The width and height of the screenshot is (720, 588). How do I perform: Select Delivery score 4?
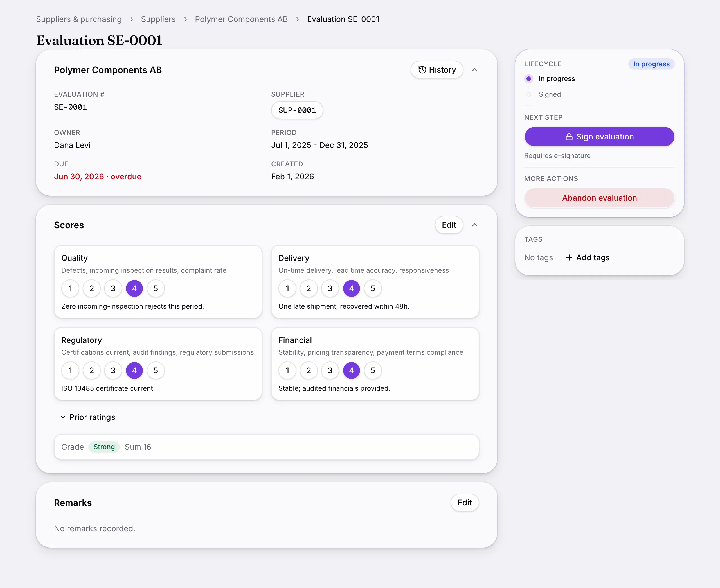click(351, 288)
